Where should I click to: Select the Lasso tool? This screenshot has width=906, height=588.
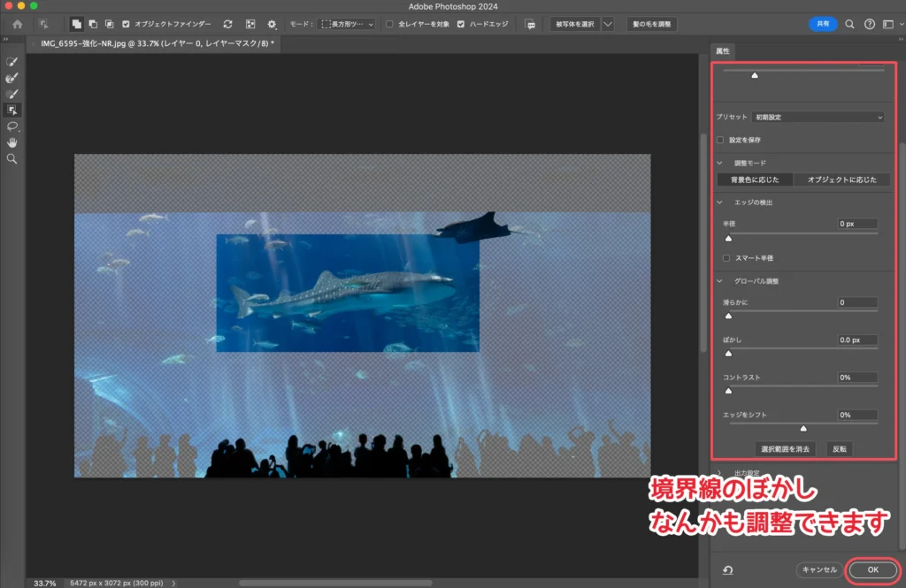click(x=12, y=126)
